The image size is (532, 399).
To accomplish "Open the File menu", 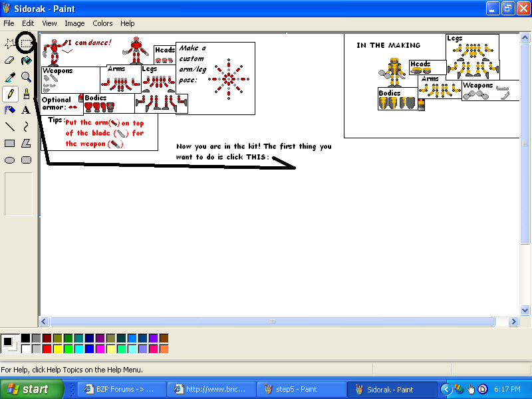I will 9,23.
